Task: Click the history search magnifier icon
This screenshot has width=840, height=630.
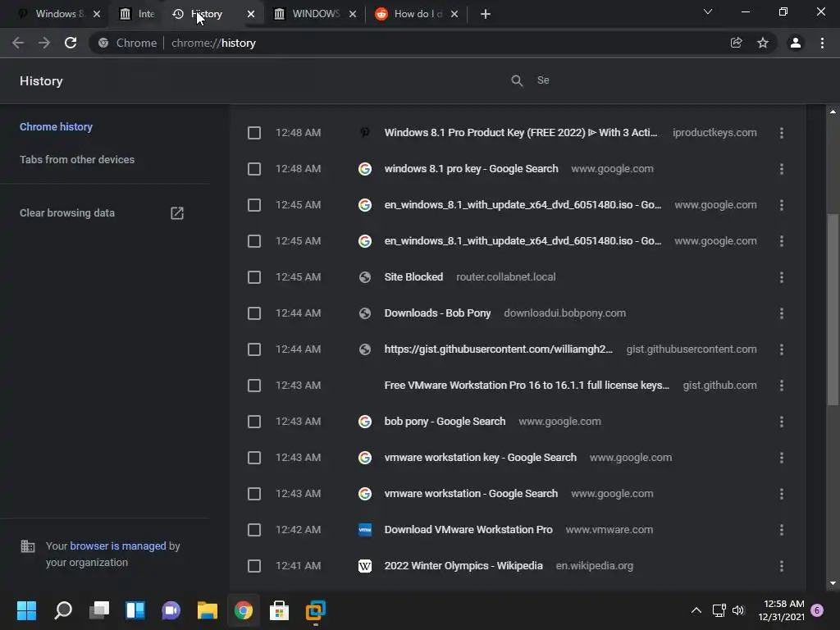Action: coord(517,80)
